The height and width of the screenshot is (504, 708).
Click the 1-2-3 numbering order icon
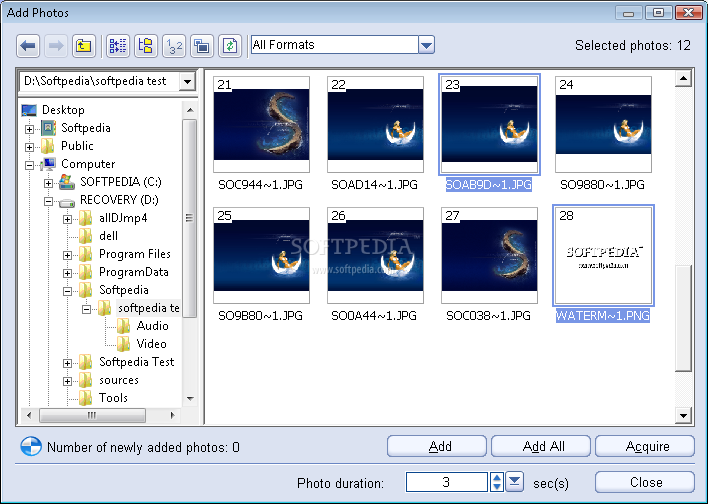[x=174, y=46]
